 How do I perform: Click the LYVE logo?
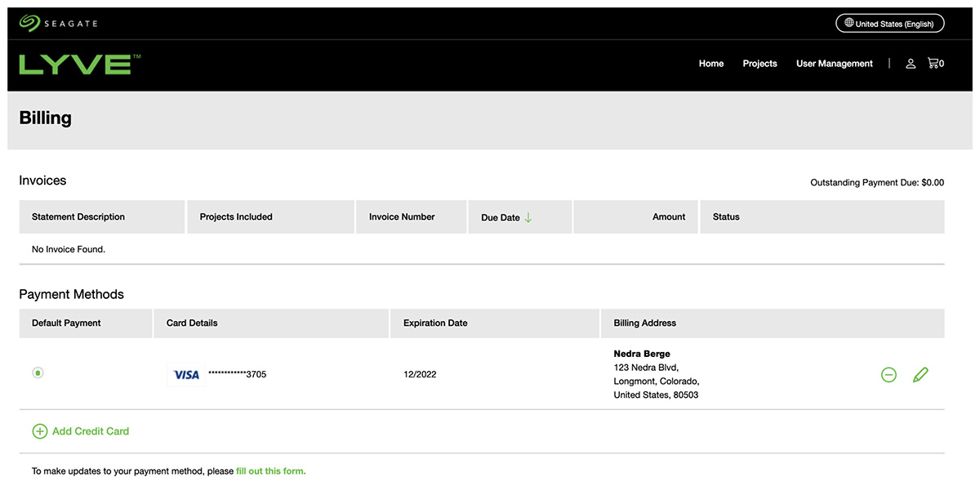[x=79, y=65]
